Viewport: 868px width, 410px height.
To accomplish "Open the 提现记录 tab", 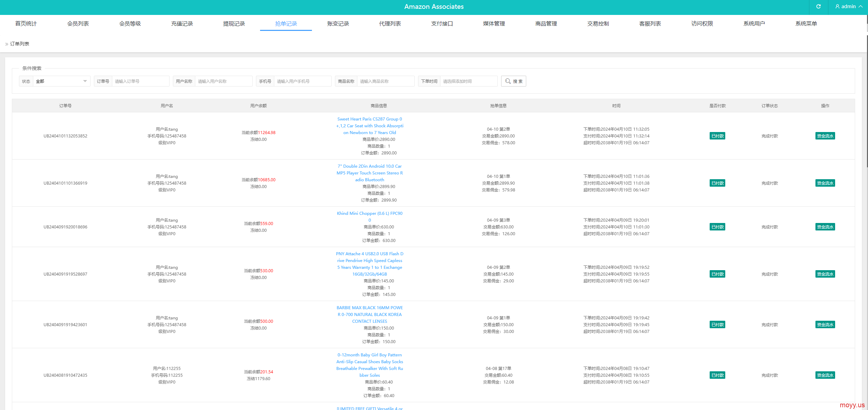I will (234, 23).
